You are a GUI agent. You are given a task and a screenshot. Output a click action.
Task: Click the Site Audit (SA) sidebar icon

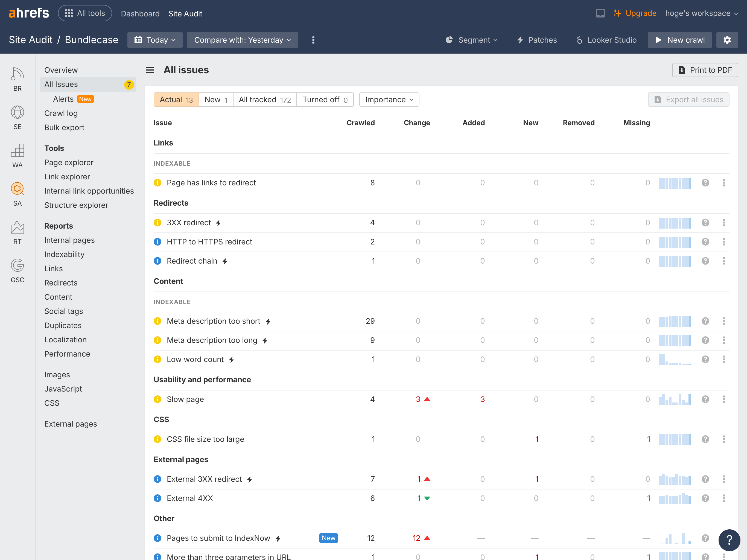click(17, 189)
